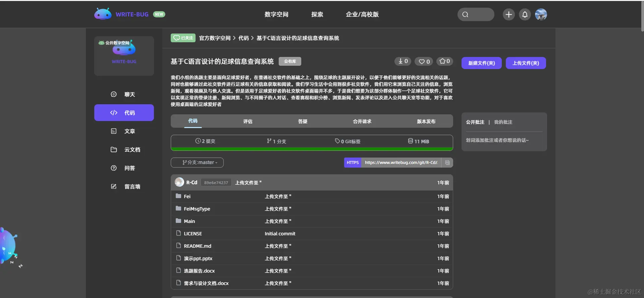Like the repository with heart icon

point(422,61)
